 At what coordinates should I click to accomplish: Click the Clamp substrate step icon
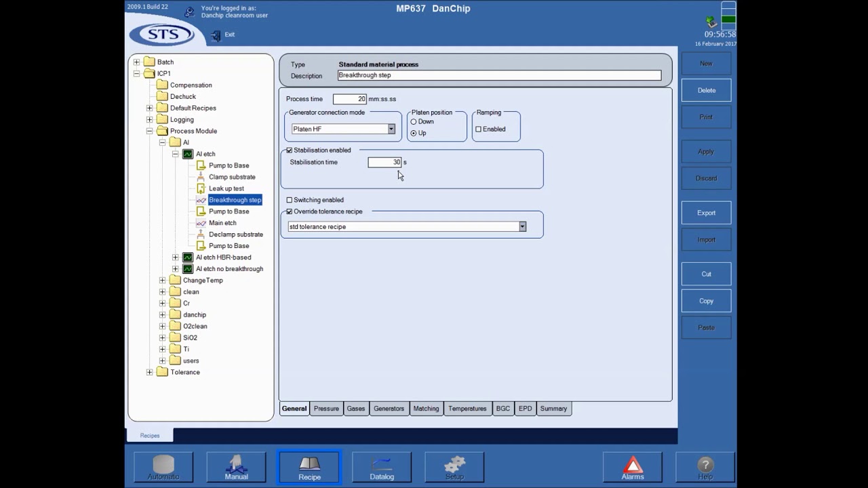point(201,177)
